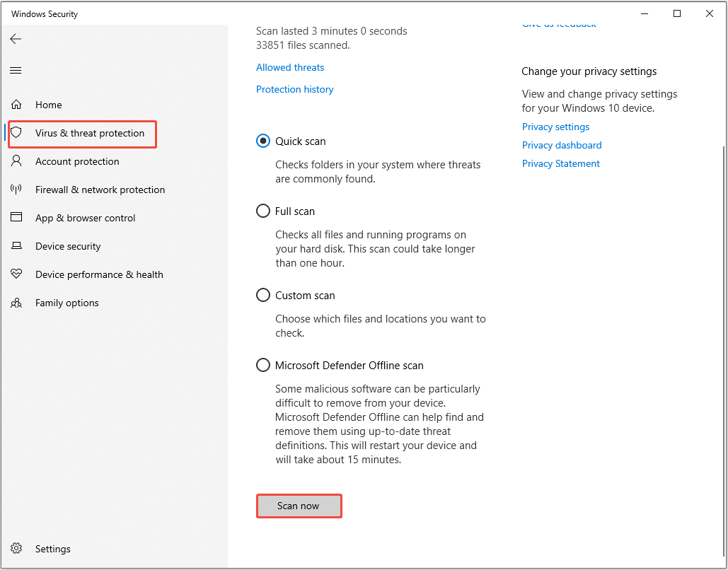Screen dimensions: 728x570
Task: Click the back arrow
Action: (16, 39)
